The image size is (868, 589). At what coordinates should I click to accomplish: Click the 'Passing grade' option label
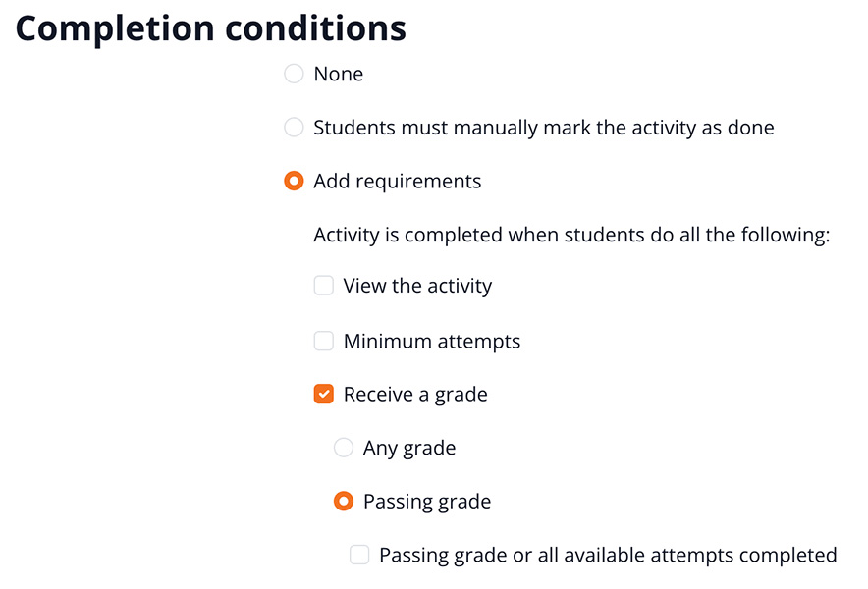point(427,502)
